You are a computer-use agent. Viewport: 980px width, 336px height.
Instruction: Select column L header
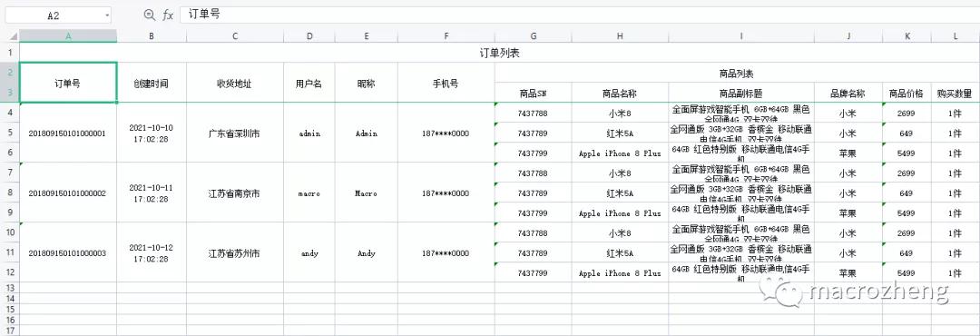pyautogui.click(x=955, y=35)
